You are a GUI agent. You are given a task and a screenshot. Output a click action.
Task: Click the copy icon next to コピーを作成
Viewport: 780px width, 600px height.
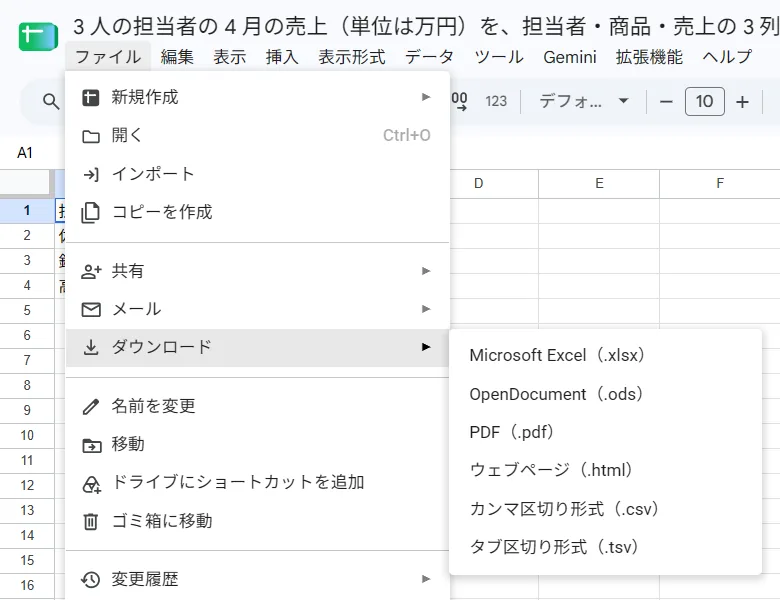pos(91,212)
